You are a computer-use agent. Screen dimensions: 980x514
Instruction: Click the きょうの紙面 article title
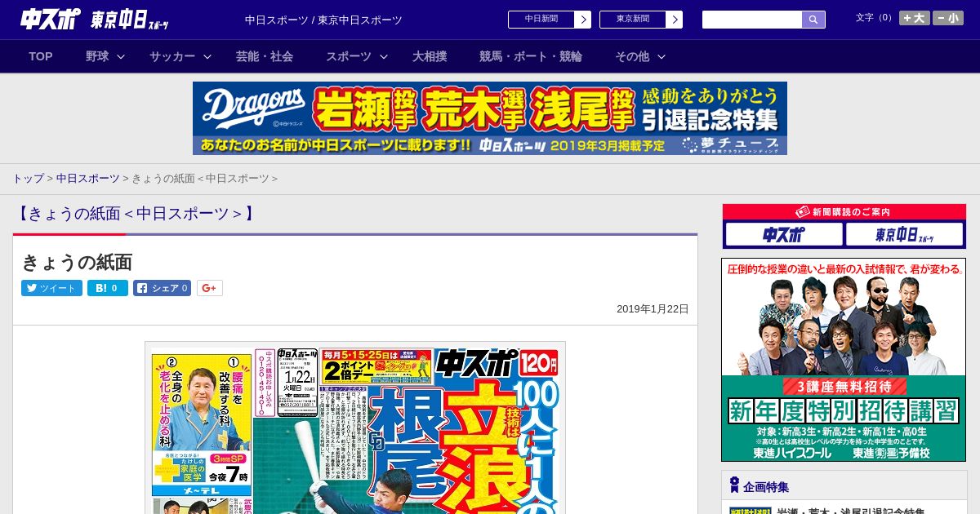[x=77, y=262]
